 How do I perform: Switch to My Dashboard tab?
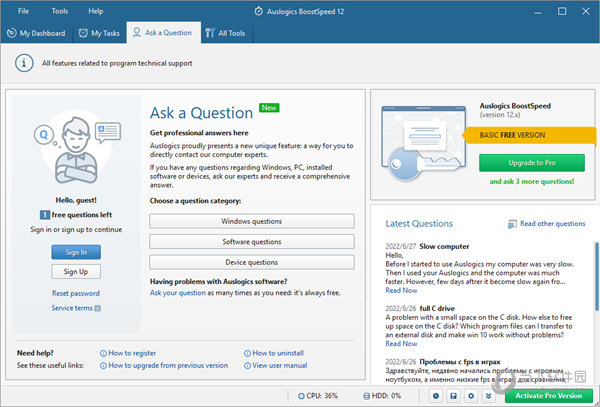36,33
